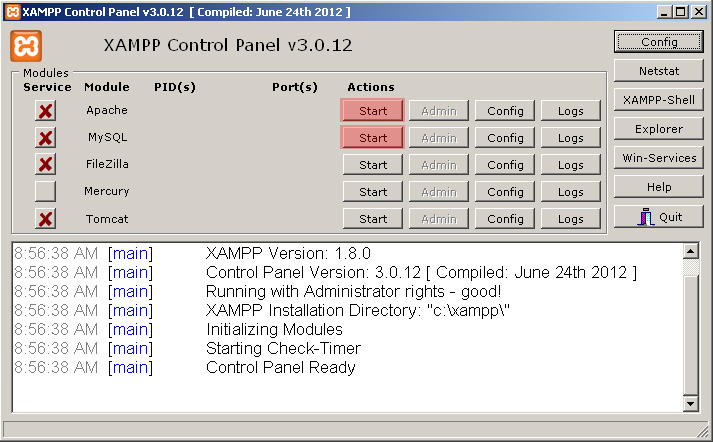Start the Tomcat module
The height and width of the screenshot is (442, 713).
(x=373, y=218)
